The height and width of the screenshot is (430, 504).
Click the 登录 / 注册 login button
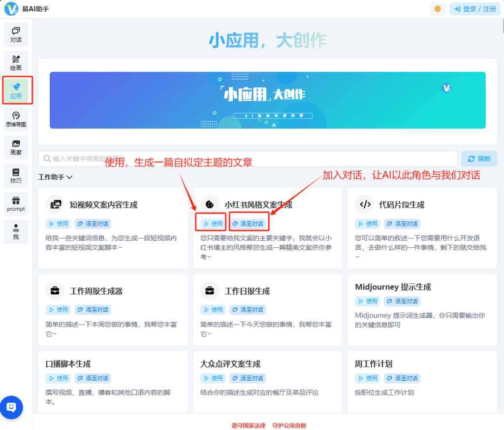click(474, 9)
